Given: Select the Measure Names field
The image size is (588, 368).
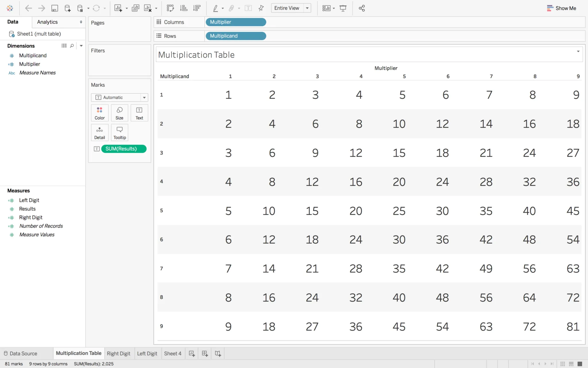Looking at the screenshot, I should click(x=37, y=73).
